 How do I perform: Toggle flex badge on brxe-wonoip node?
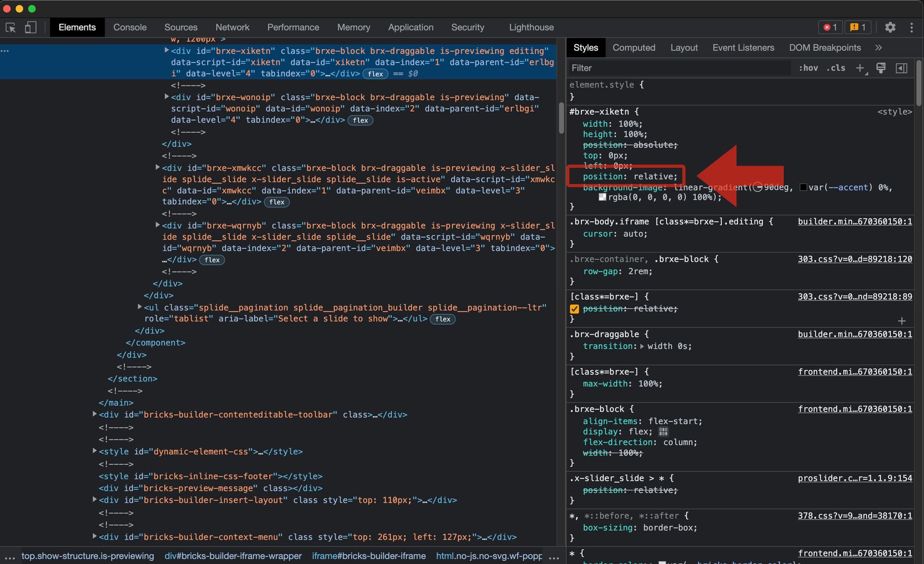[x=360, y=120]
